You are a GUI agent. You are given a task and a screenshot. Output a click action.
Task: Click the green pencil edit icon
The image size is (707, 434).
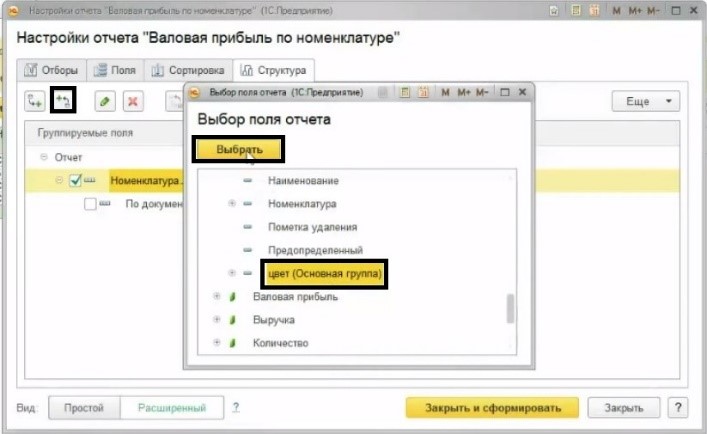(105, 101)
